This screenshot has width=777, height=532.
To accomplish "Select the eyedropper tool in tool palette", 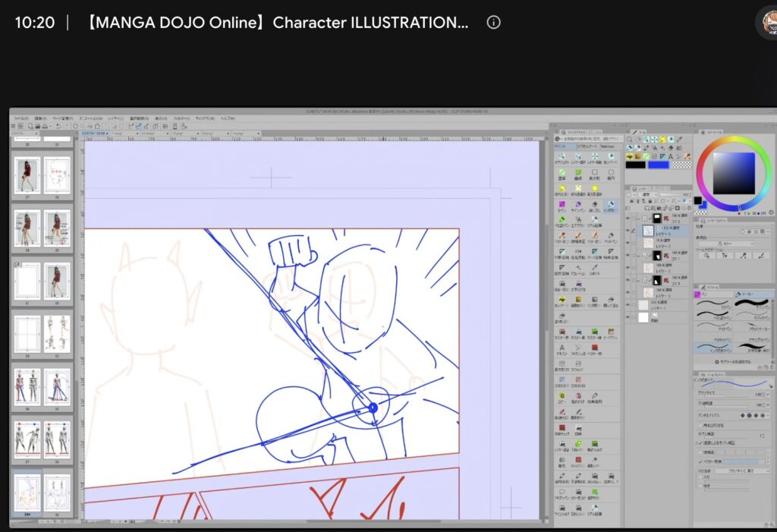I will 679,140.
